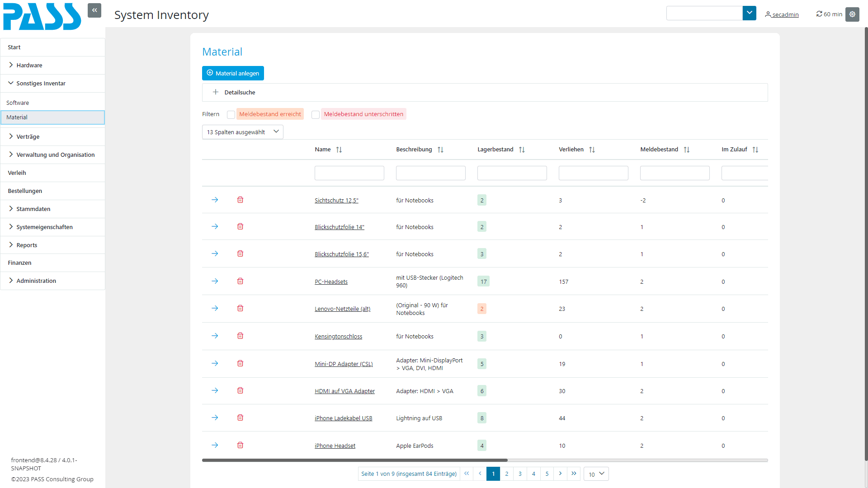Open Kensingtonschloss row arrow icon
This screenshot has height=488, width=868.
click(x=215, y=336)
